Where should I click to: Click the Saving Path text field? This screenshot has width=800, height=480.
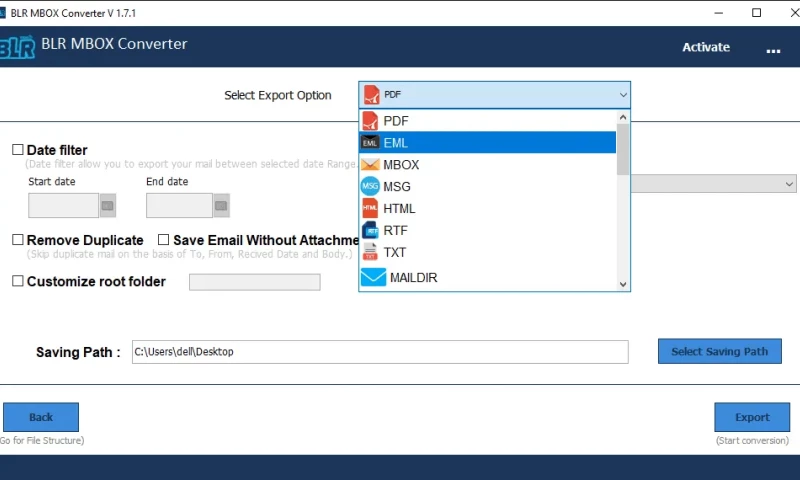[380, 352]
